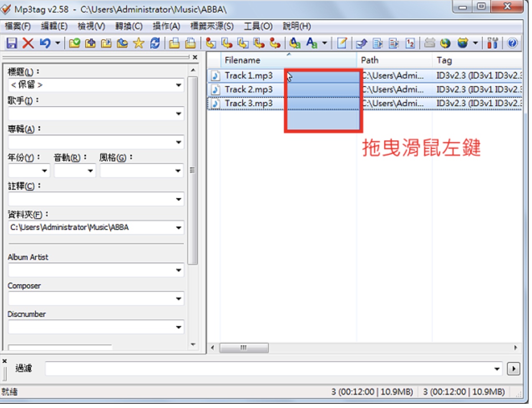Click the blue Help question mark icon
Image resolution: width=532 pixels, height=408 pixels.
[x=512, y=43]
